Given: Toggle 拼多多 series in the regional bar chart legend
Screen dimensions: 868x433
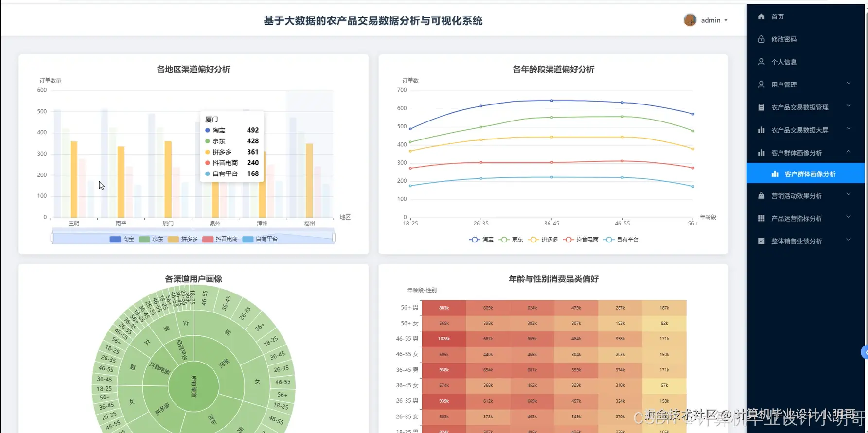Looking at the screenshot, I should click(x=183, y=239).
